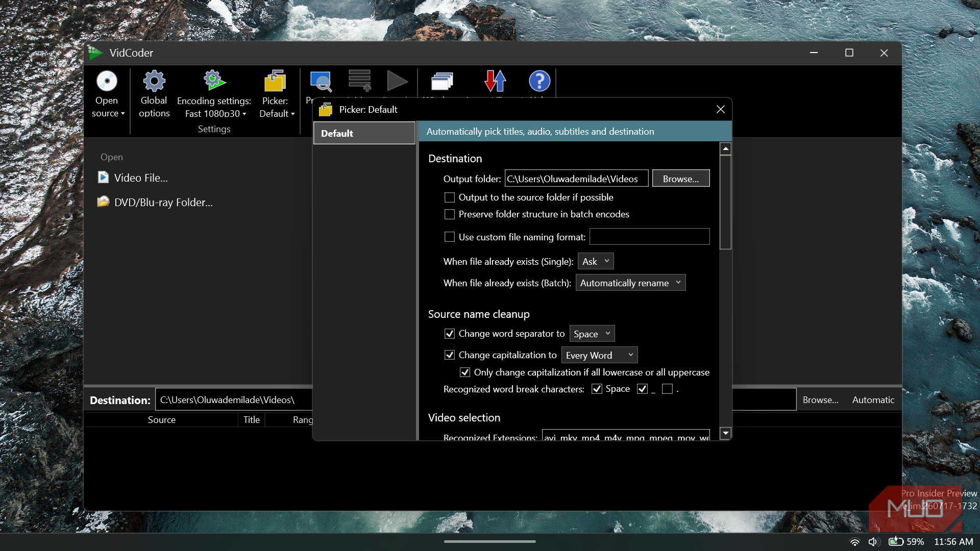The image size is (980, 551).
Task: Click the DVD/Blu-ray folder icon
Action: tap(103, 202)
